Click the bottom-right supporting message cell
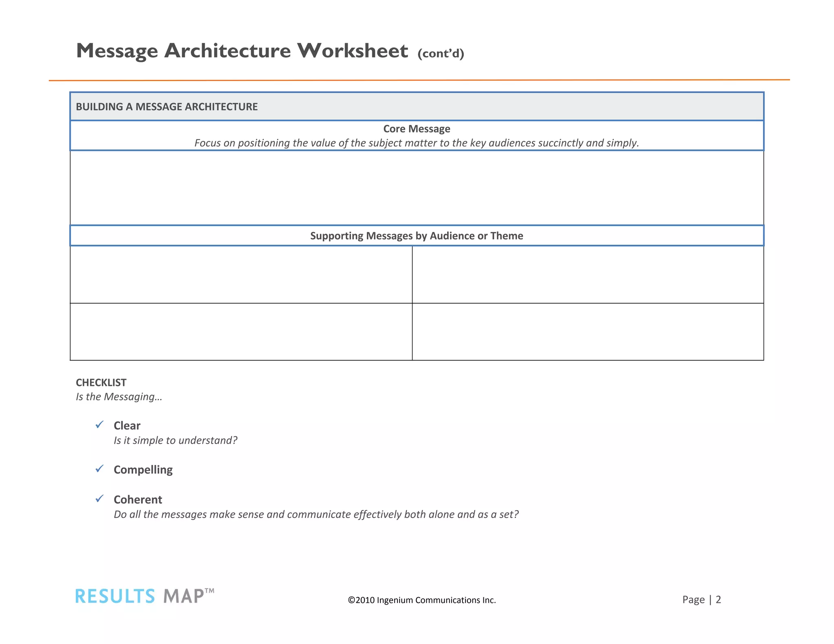The height and width of the screenshot is (644, 834). (x=588, y=332)
